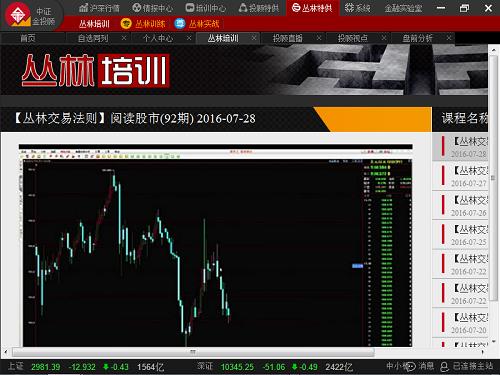Viewport: 500px width, 375px height.
Task: Switch to the 盘前分析 tab
Action: pos(418,38)
